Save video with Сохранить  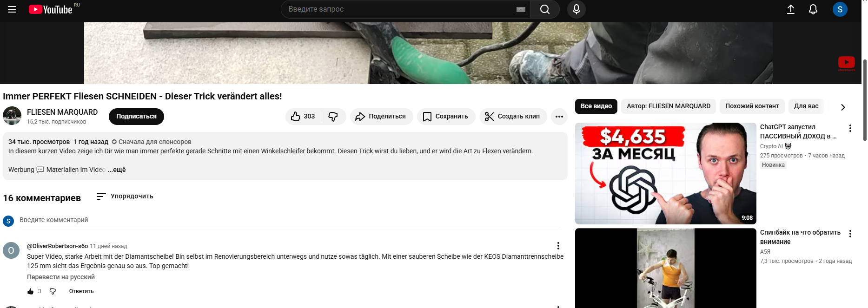click(x=446, y=117)
